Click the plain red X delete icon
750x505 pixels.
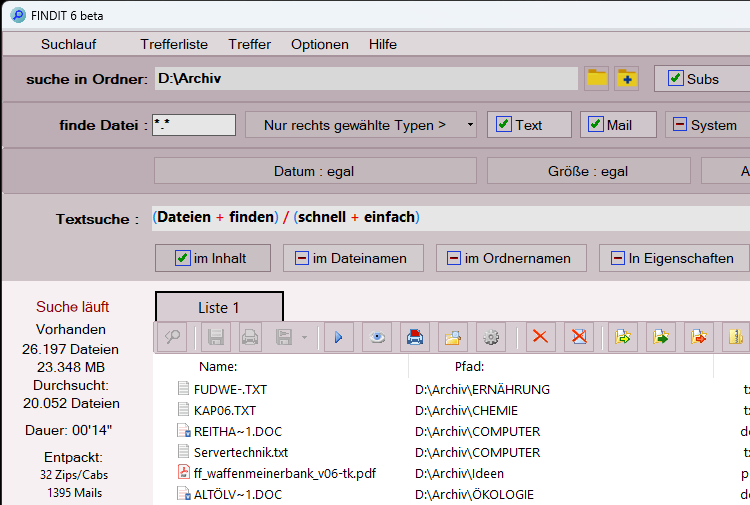(x=541, y=338)
